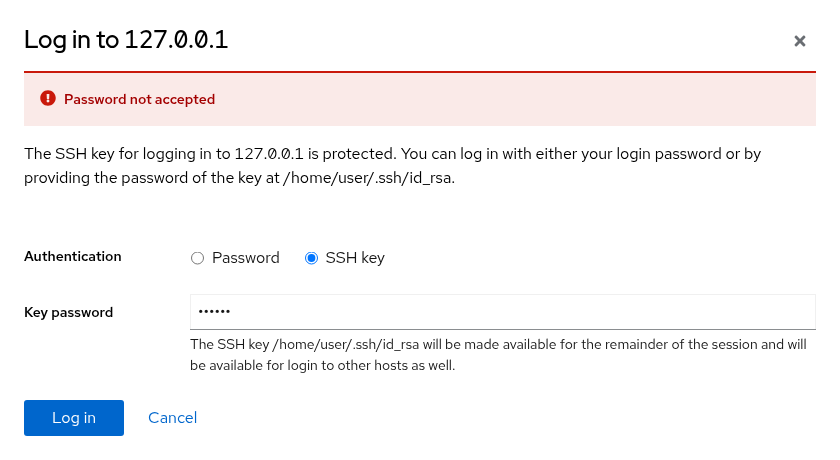Click the Key password field label
Viewport: 840px width, 460px height.
69,312
